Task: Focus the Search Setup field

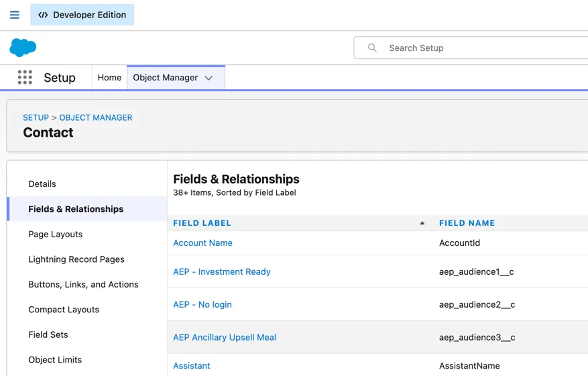Action: coord(471,48)
